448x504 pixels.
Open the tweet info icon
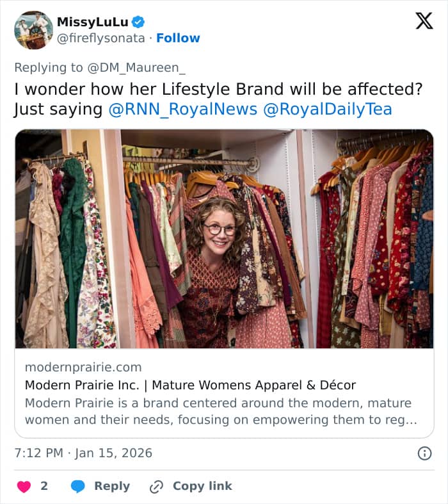(424, 453)
